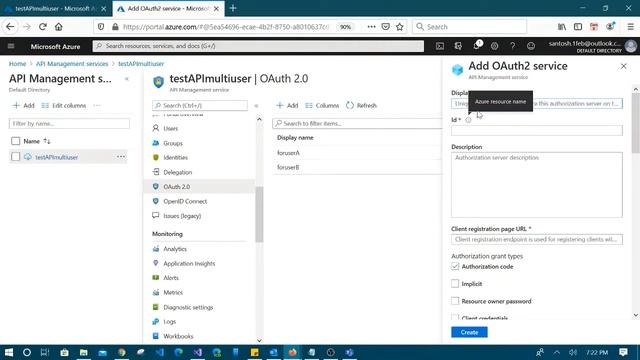640x360 pixels.
Task: Sort services list by Name arrows
Action: coord(47,141)
